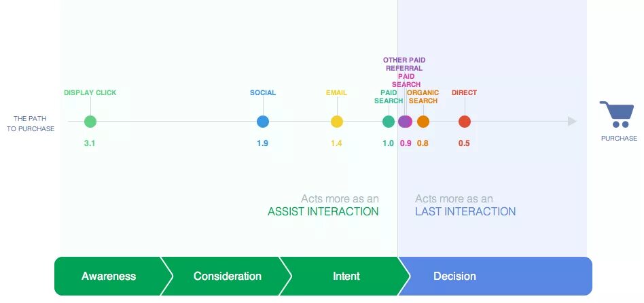Click the gray arrowhead ending the path

[x=572, y=122]
